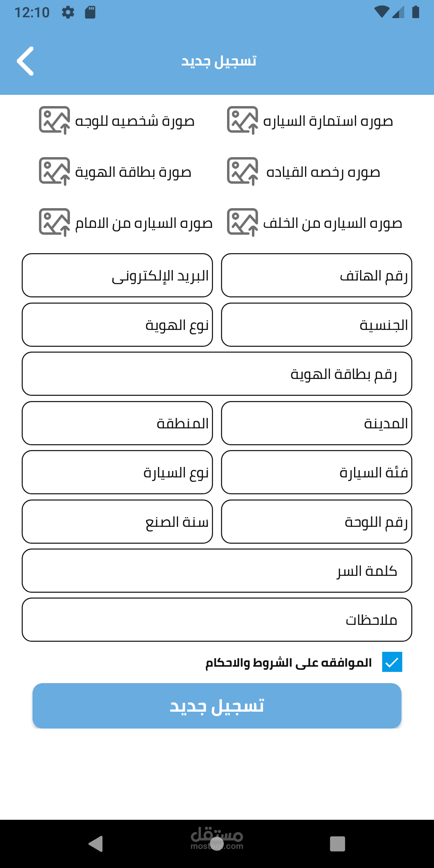The height and width of the screenshot is (868, 434).
Task: Open the region (المنطقة) selector
Action: point(117,423)
